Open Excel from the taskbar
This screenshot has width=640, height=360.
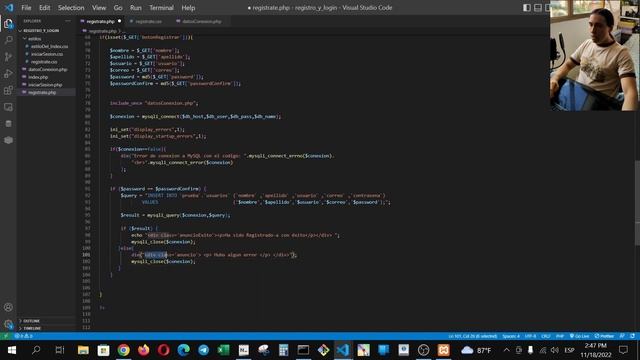(223, 350)
